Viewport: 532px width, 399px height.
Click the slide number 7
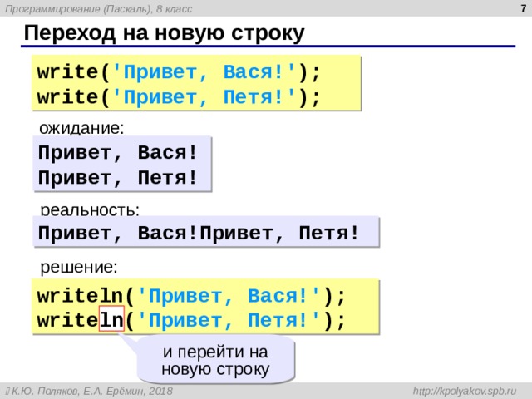(x=524, y=8)
